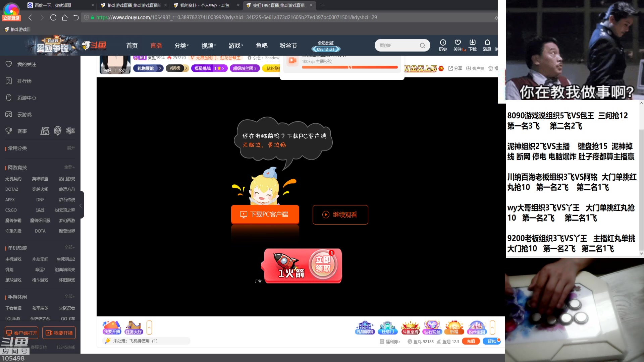Open the 福星挑战 badge link
The height and width of the screenshot is (362, 644).
(210, 68)
